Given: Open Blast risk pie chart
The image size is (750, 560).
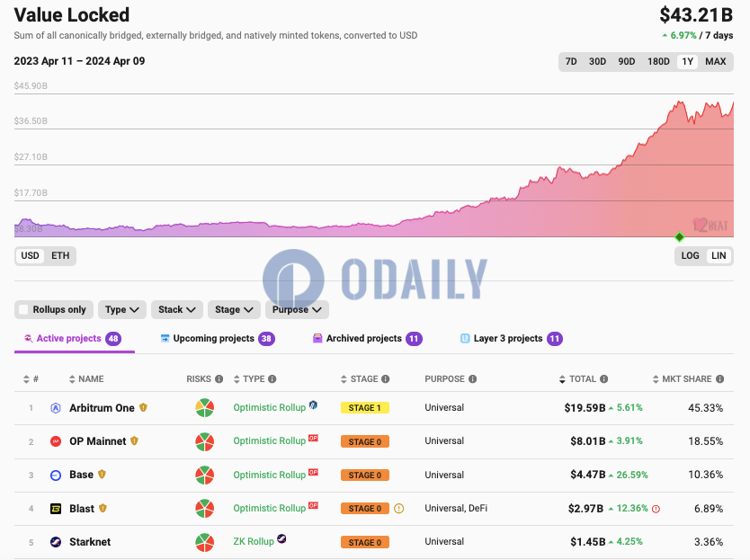Looking at the screenshot, I should (x=205, y=509).
